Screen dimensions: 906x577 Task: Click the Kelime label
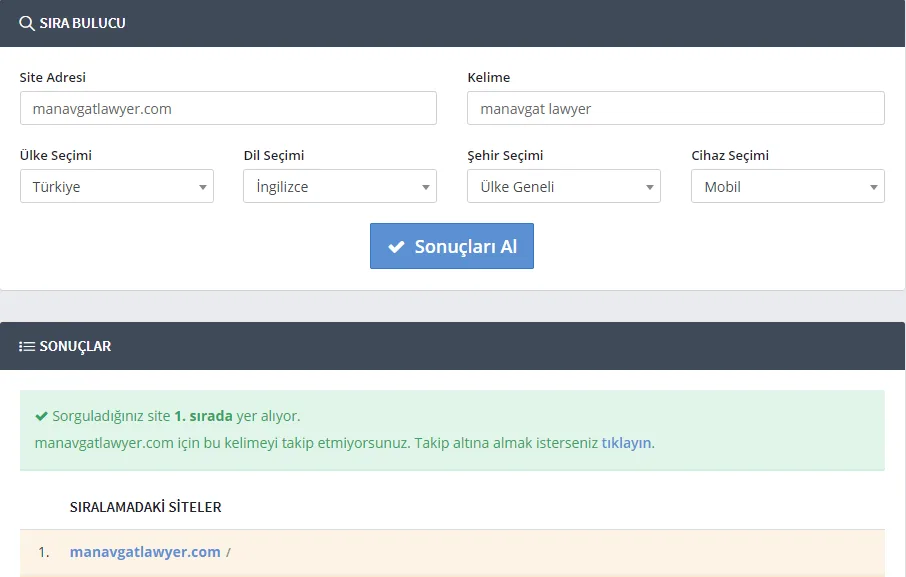pos(489,77)
